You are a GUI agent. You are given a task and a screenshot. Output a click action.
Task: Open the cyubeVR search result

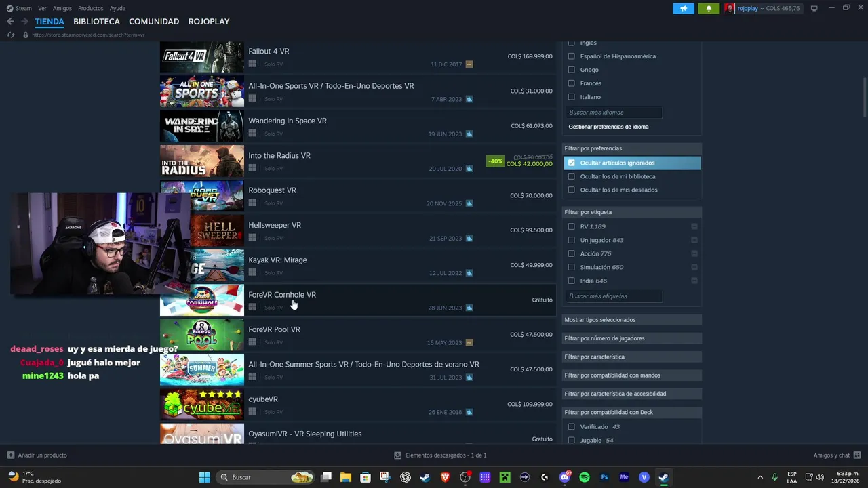[357, 405]
